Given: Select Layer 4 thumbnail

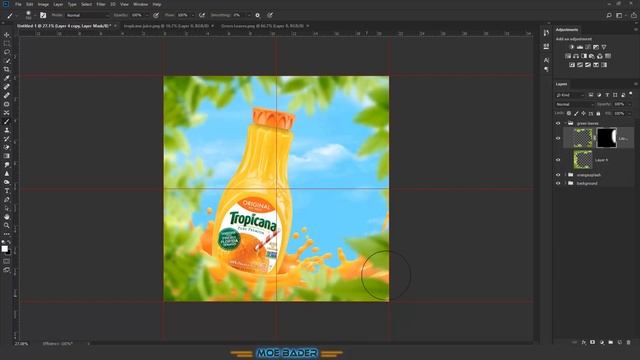Looking at the screenshot, I should click(x=582, y=160).
